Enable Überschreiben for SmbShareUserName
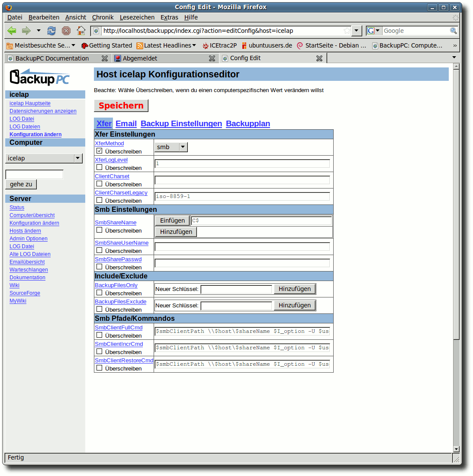Image resolution: width=473 pixels, height=476 pixels. coord(100,250)
